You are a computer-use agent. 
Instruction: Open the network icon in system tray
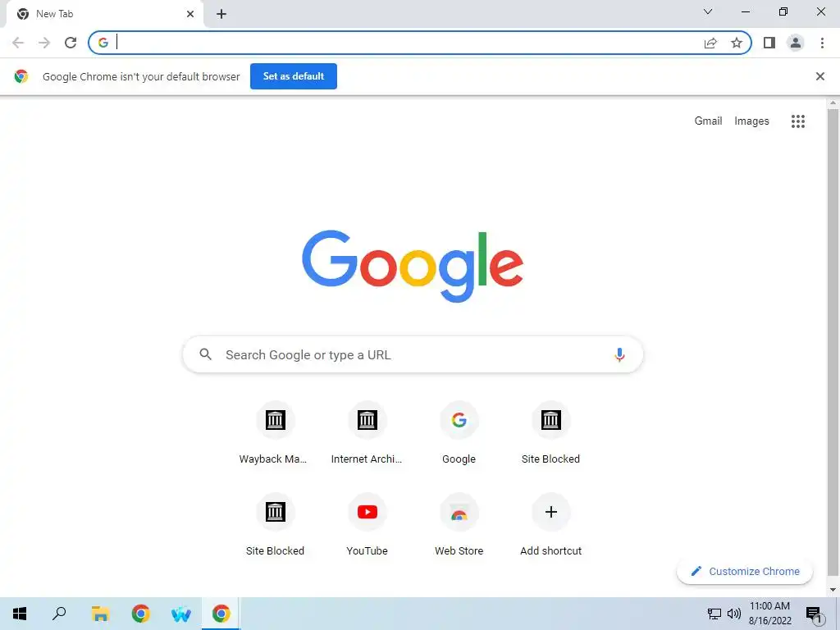coord(714,614)
